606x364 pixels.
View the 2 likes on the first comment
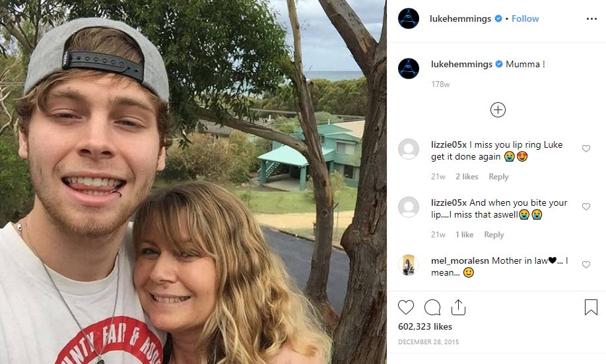(467, 177)
